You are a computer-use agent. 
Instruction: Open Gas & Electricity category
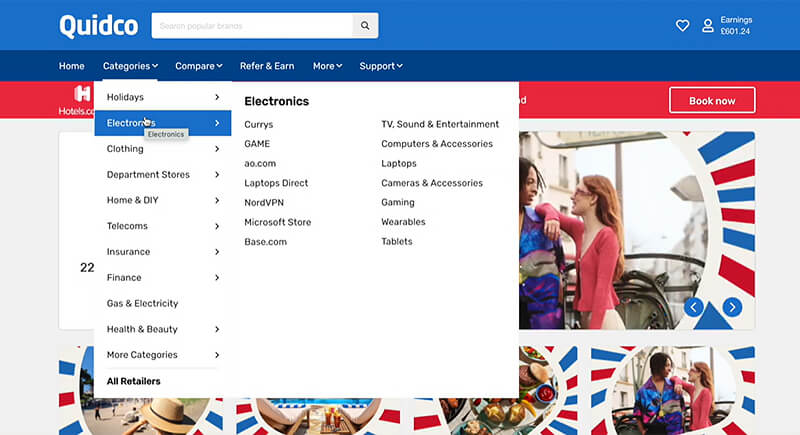click(163, 303)
